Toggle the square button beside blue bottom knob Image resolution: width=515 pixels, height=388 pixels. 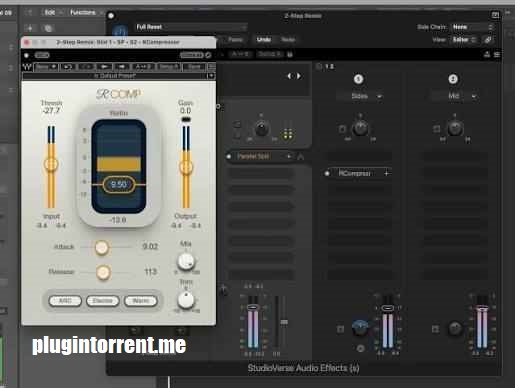[x=340, y=329]
